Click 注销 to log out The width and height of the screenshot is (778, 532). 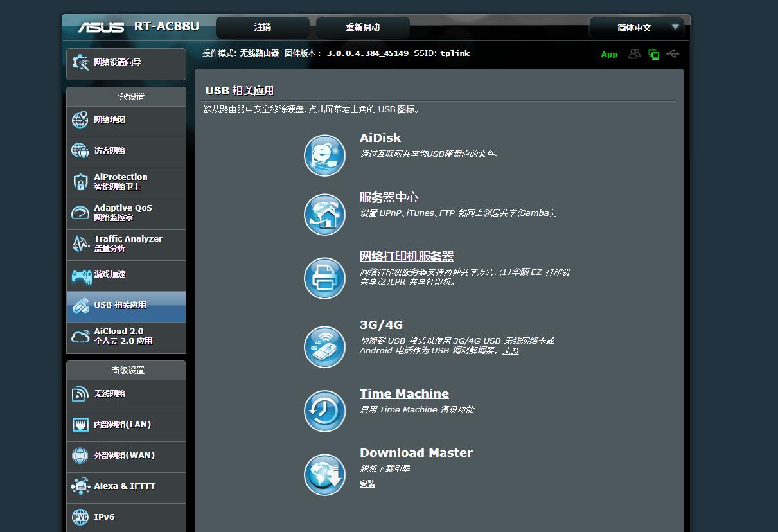point(263,27)
